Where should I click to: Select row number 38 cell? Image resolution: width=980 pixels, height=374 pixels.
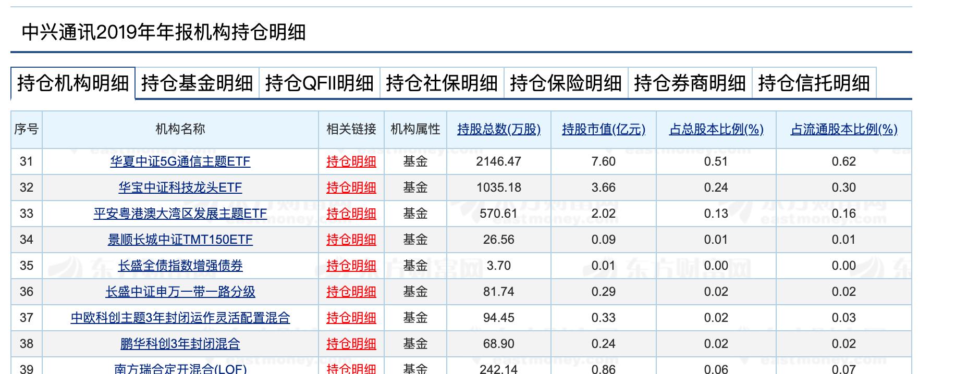[27, 344]
